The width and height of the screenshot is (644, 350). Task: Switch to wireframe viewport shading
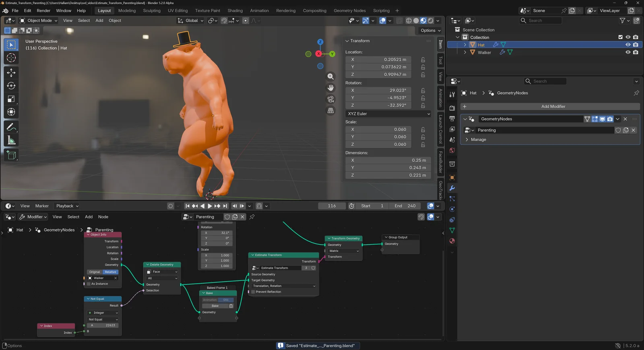409,21
